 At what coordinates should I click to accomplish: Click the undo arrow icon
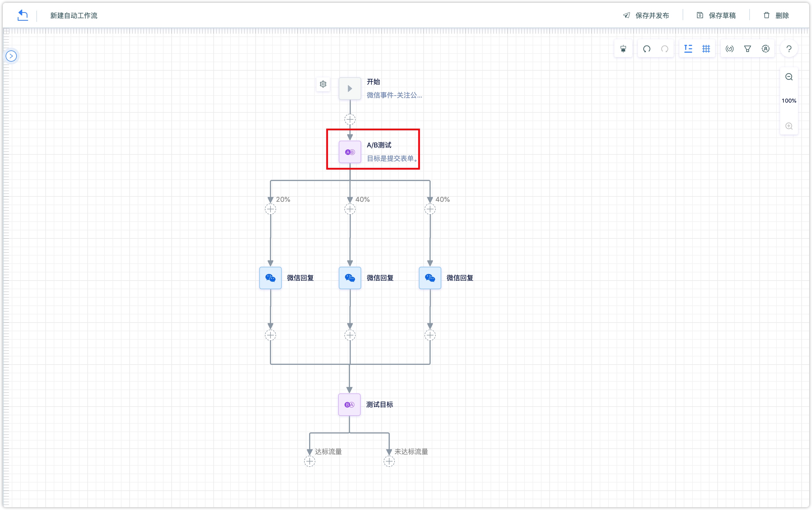(647, 49)
